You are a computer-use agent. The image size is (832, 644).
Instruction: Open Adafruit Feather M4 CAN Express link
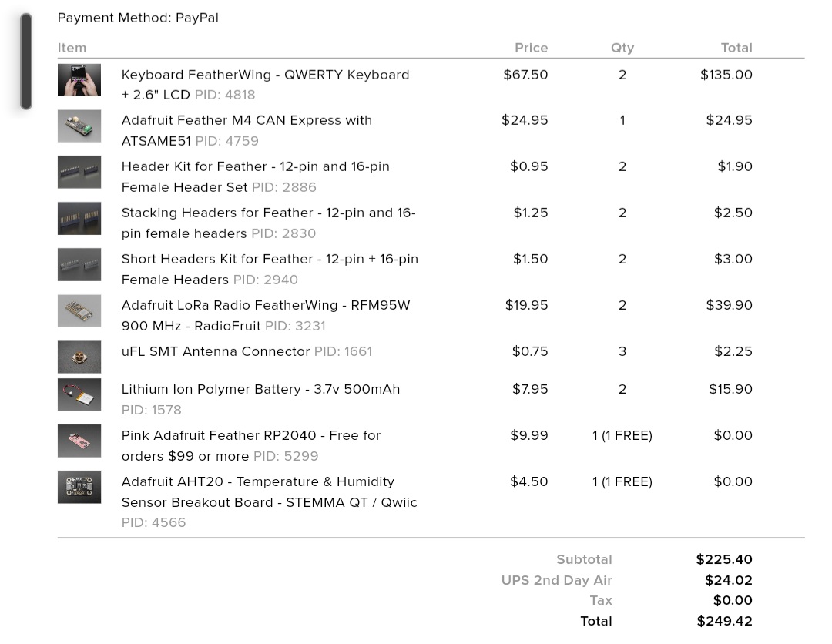pos(247,131)
